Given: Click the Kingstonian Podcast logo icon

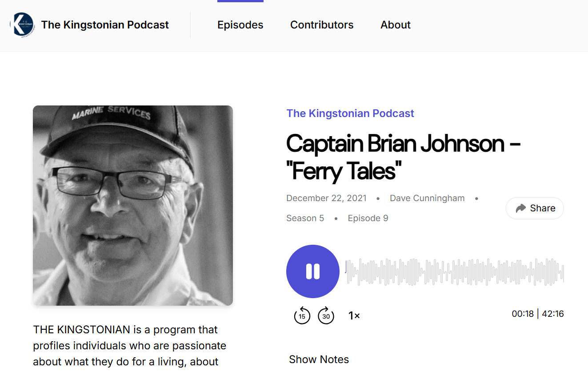Looking at the screenshot, I should pyautogui.click(x=22, y=25).
